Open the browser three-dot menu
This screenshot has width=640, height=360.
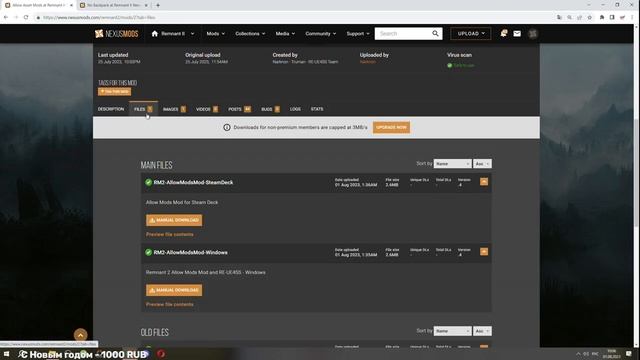pos(632,18)
